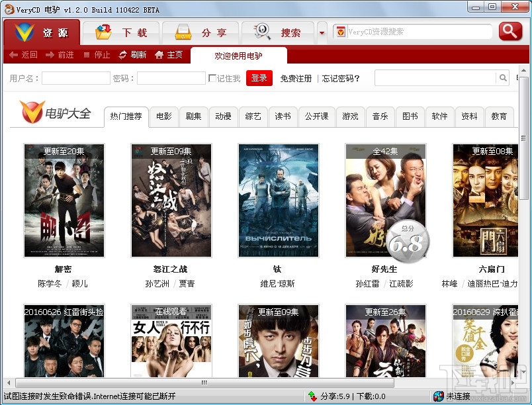Click the VeryCD app icon in title bar

point(9,9)
